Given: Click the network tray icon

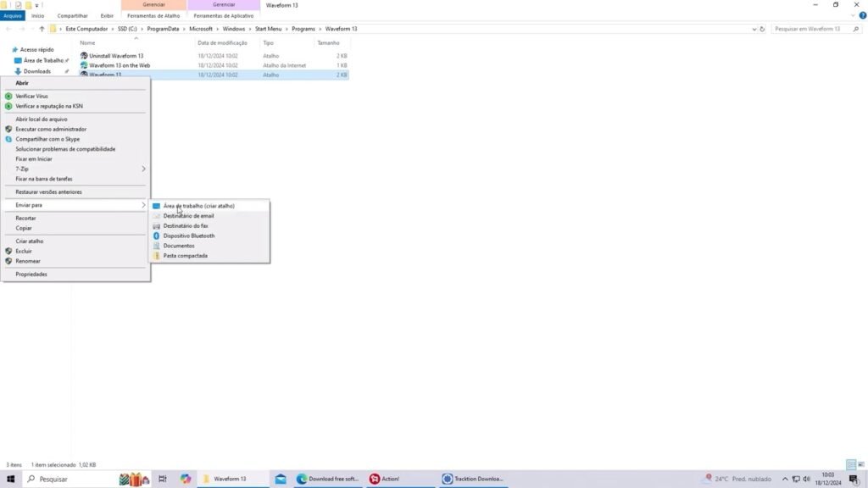Looking at the screenshot, I should (796, 480).
